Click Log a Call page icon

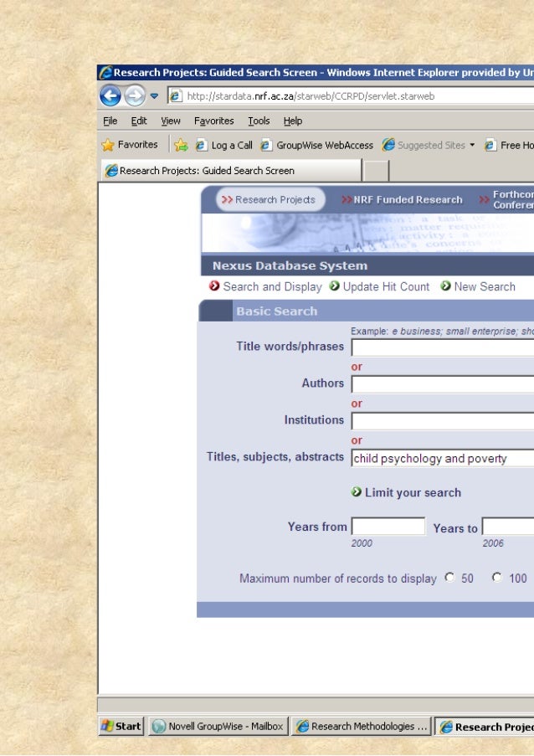click(201, 145)
